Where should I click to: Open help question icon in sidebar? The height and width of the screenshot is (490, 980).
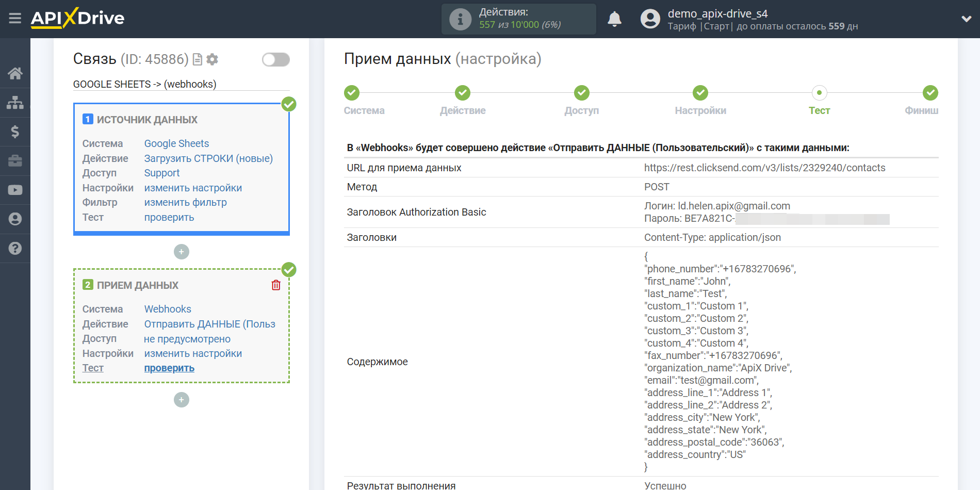(x=15, y=248)
